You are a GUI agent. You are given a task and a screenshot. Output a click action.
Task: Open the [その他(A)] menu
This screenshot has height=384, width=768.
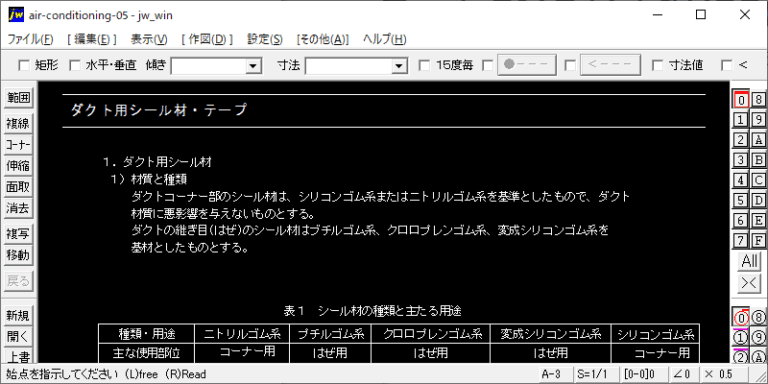click(x=323, y=40)
